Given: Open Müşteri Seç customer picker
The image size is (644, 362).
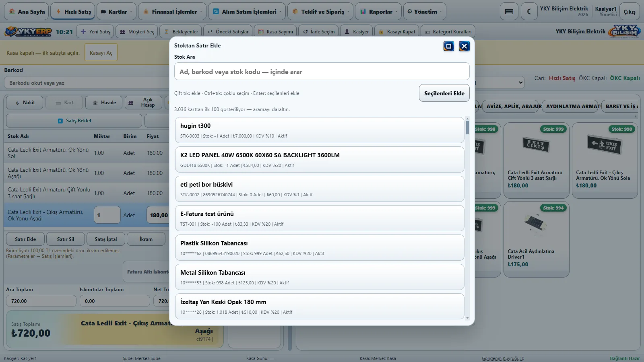Looking at the screenshot, I should [137, 31].
